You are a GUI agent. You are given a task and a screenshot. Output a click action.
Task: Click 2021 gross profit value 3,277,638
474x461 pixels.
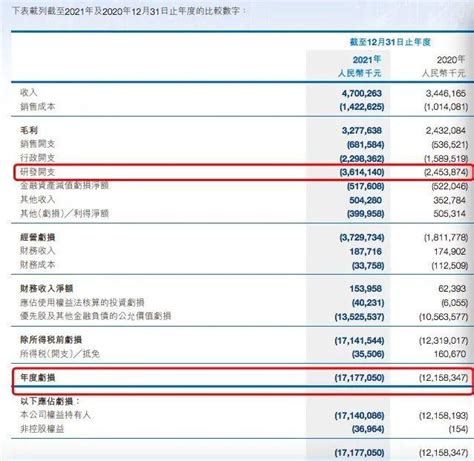362,130
